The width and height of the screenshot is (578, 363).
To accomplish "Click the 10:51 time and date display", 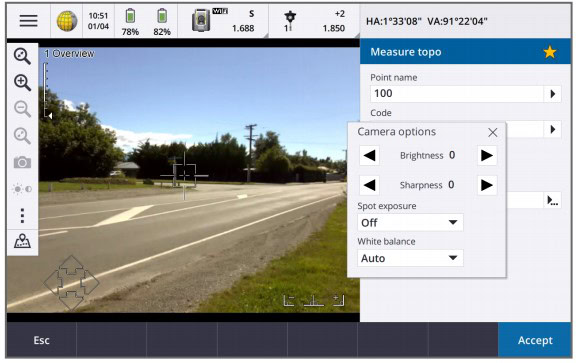I will point(98,21).
